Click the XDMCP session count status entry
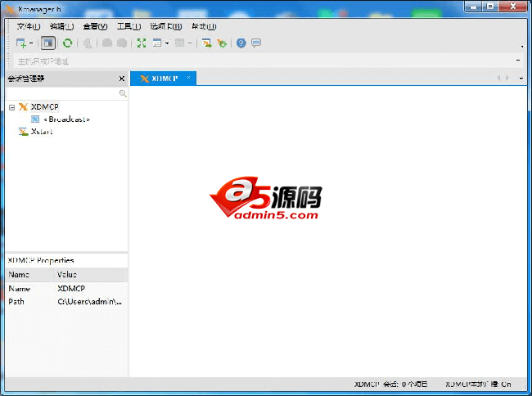Viewport: 532px width, 396px height. [x=391, y=385]
